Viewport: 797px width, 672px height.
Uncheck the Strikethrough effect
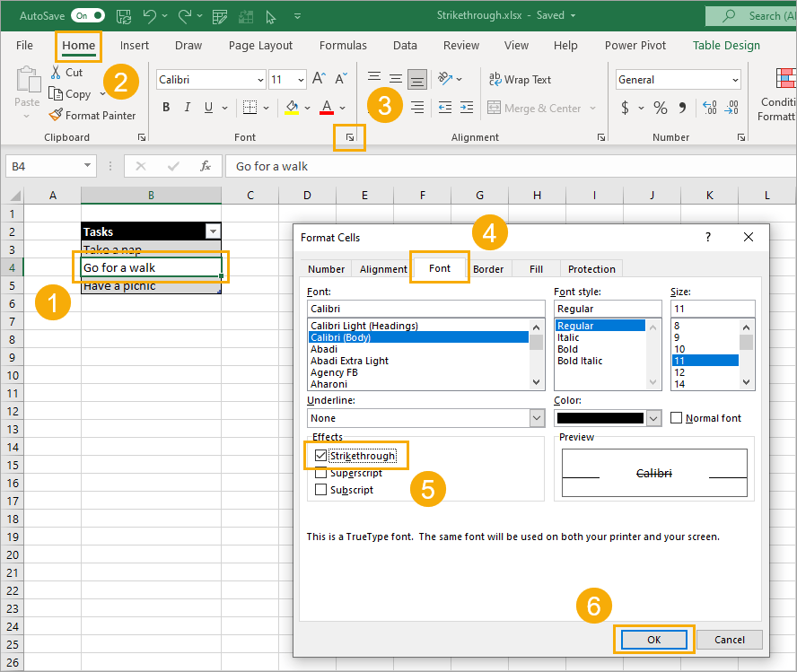click(320, 456)
